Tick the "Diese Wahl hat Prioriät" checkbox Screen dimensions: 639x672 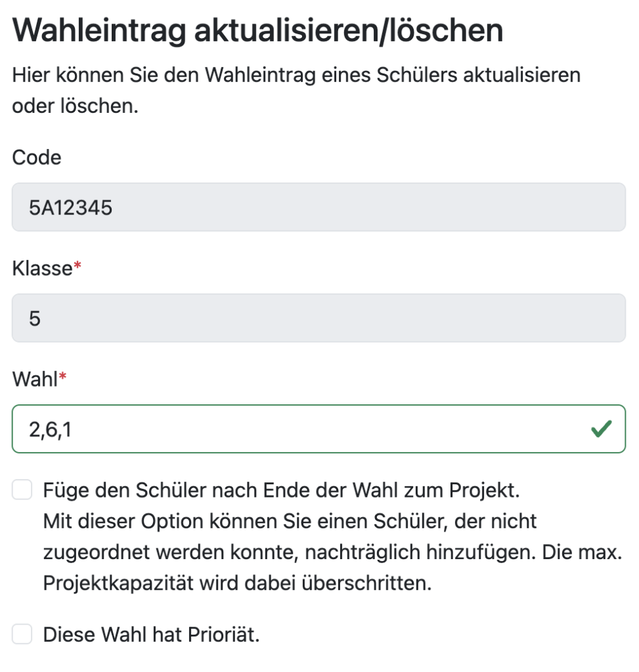tap(22, 635)
